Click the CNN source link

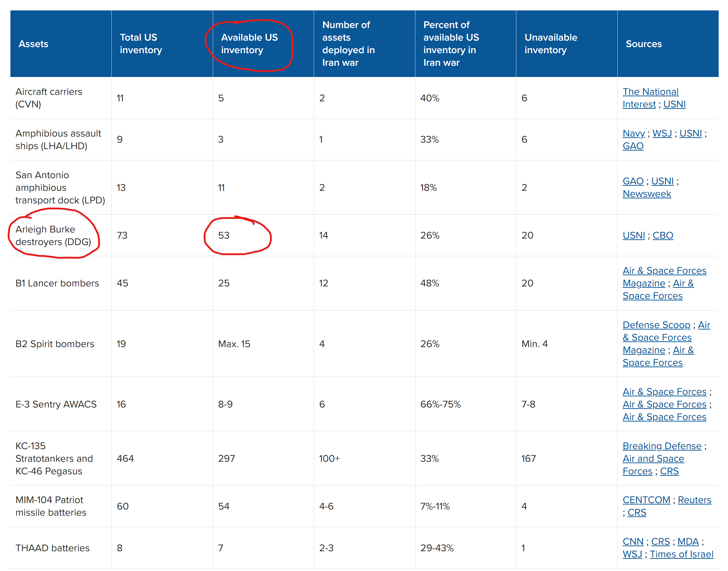pos(633,542)
